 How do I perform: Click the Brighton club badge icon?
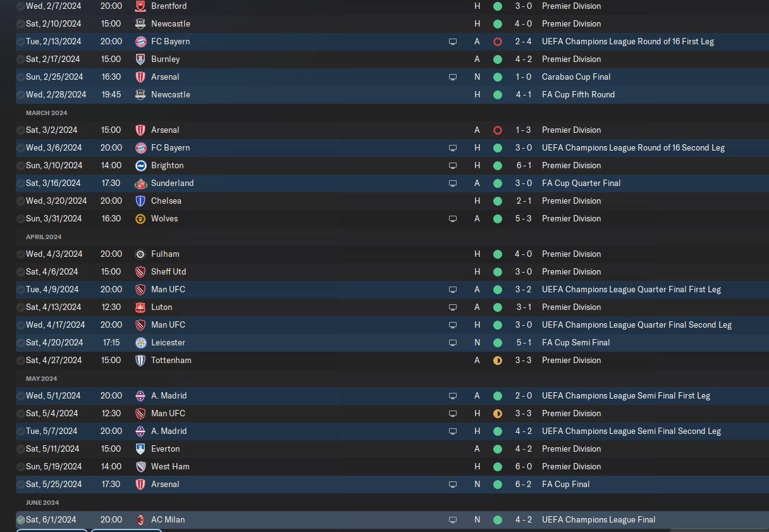(x=140, y=165)
